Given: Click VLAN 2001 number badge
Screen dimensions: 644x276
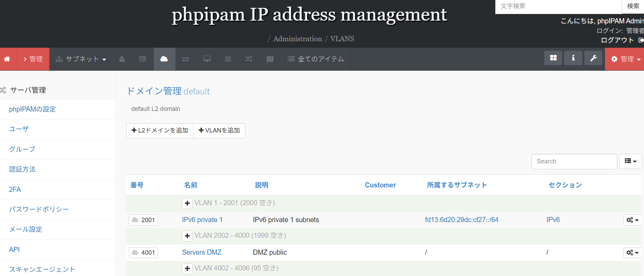Looking at the screenshot, I should pos(143,220).
